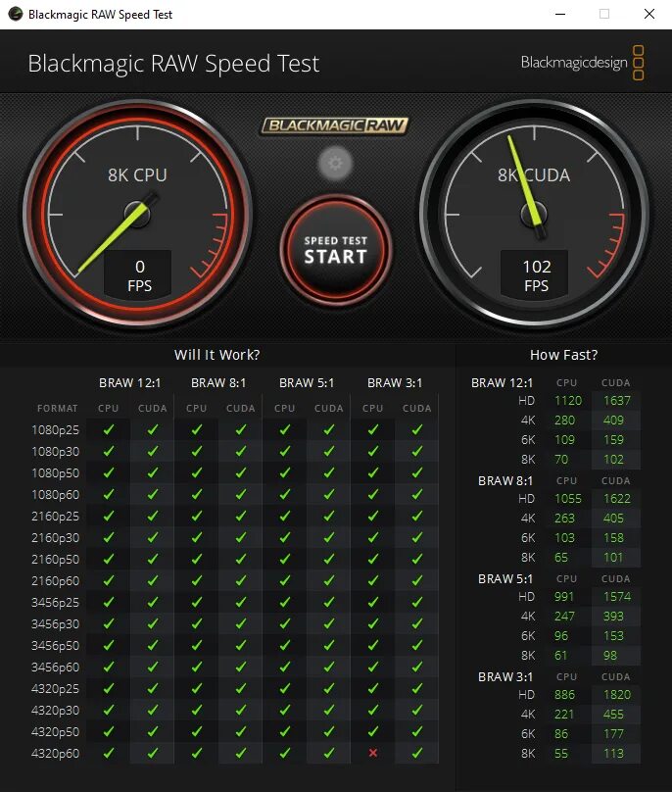Click the 4320p30 format row label
Image resolution: width=672 pixels, height=792 pixels.
point(55,711)
